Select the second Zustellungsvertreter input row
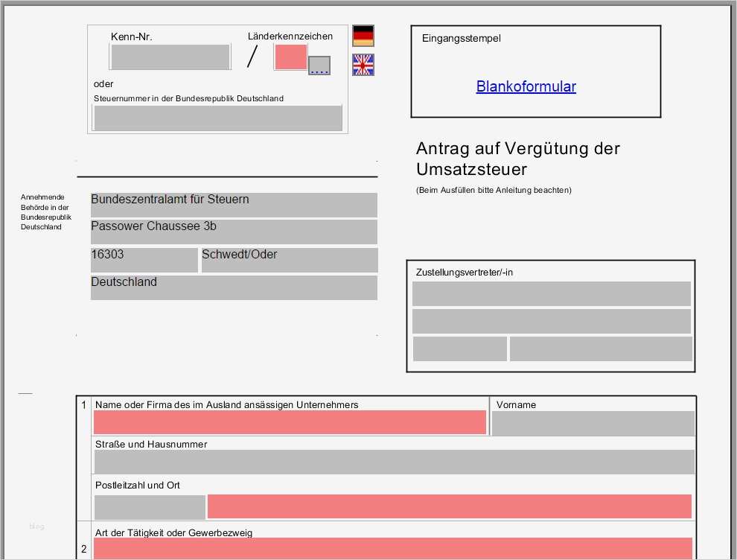737x560 pixels. (x=551, y=321)
